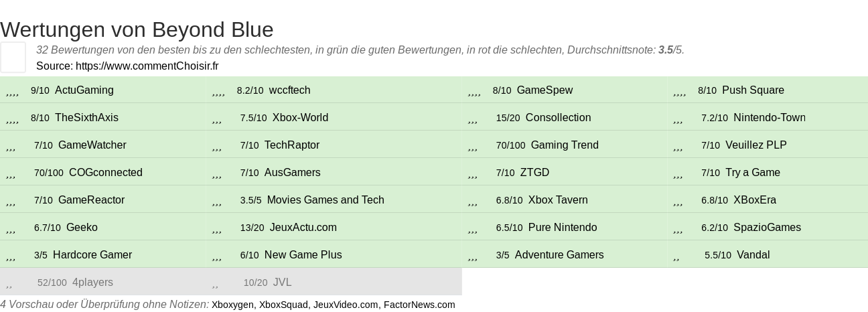Click the New Game Plus entry

point(303,255)
